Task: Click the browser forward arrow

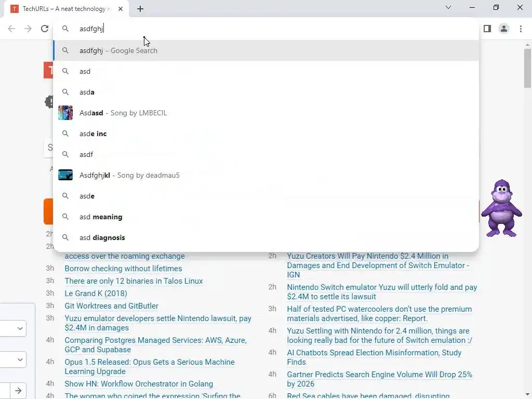Action: [x=28, y=29]
